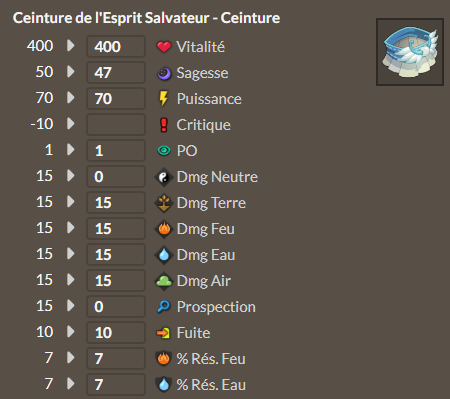Select the Dmg Neutre input showing 0

click(x=116, y=177)
